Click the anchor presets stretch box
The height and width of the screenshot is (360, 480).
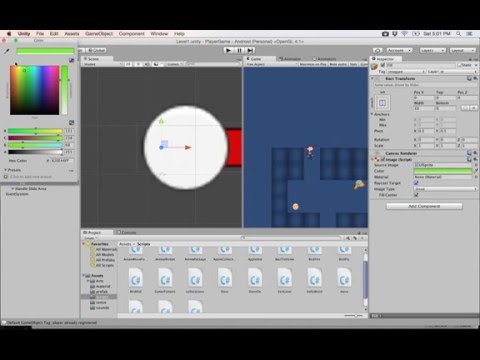[382, 103]
